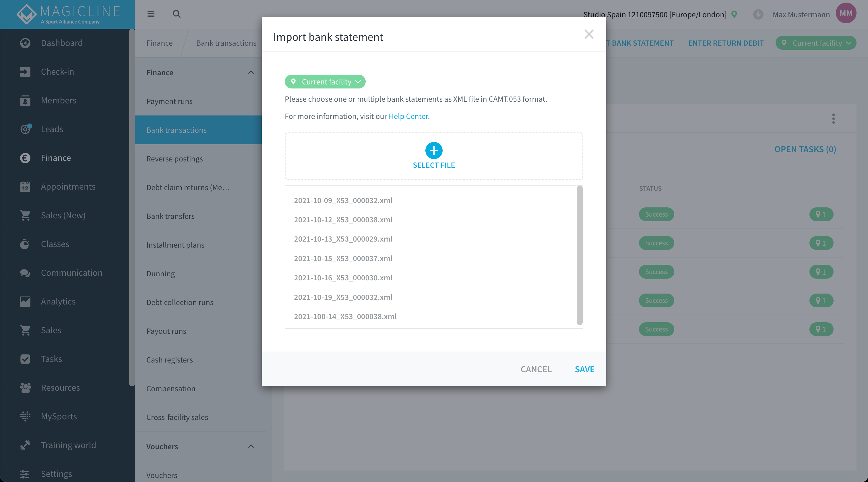Open the top-right Current facility dropdown

tap(815, 43)
